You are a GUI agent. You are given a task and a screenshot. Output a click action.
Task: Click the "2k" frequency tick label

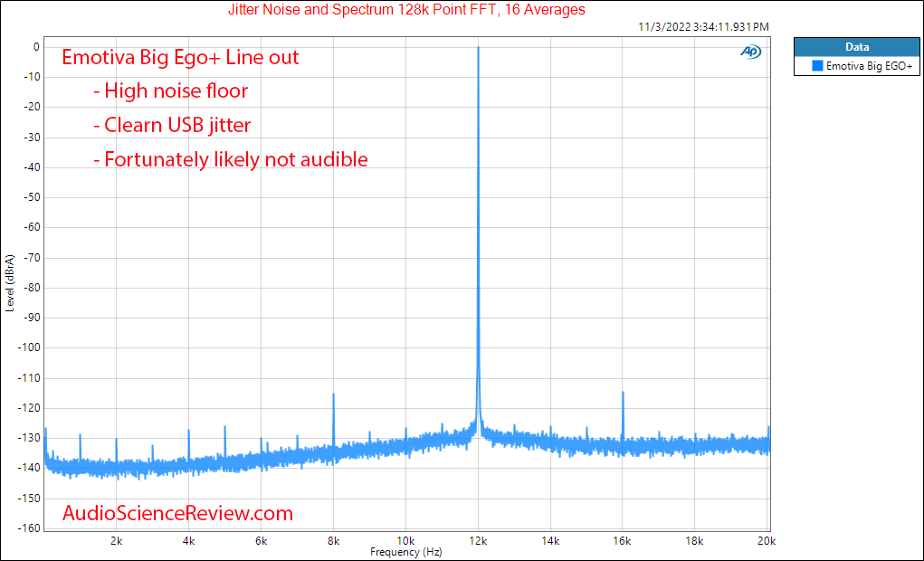click(x=116, y=541)
